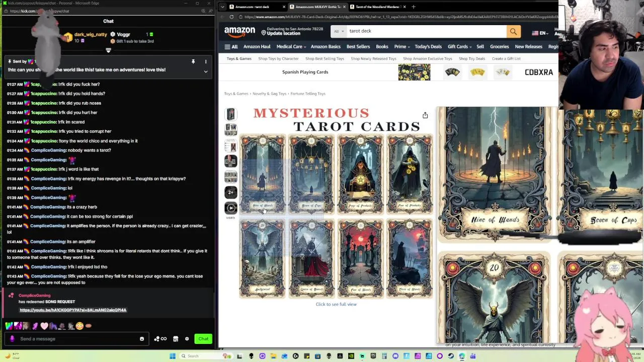
Task: Close the Amazon.com tarot deck tab
Action: (x=284, y=7)
